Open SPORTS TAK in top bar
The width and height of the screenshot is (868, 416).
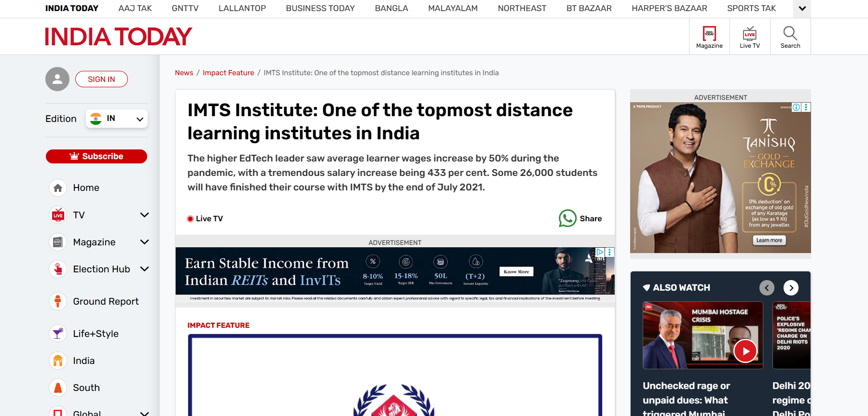[752, 8]
